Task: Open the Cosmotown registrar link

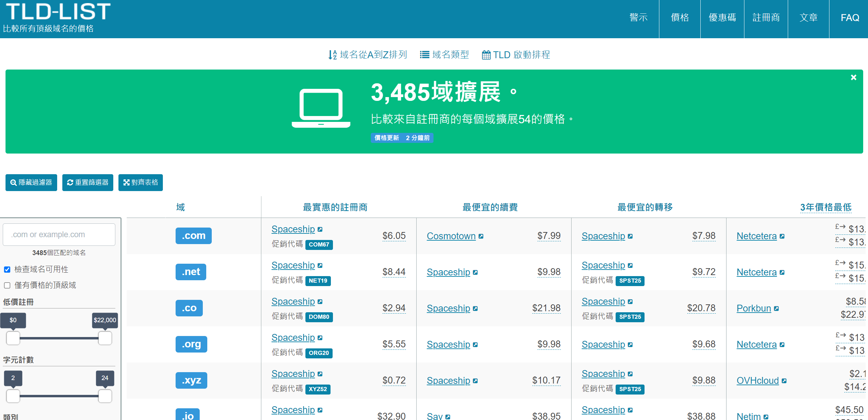Action: [x=451, y=236]
